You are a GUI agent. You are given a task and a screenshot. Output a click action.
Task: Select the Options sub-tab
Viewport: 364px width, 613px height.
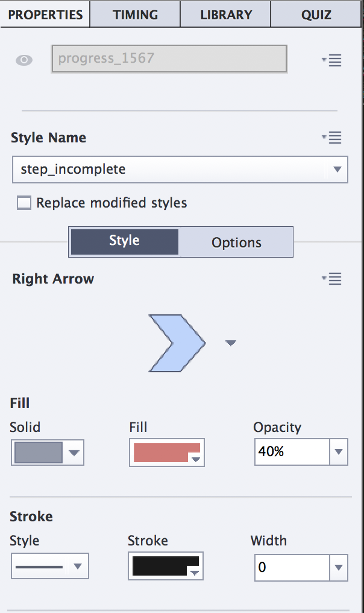(x=236, y=243)
